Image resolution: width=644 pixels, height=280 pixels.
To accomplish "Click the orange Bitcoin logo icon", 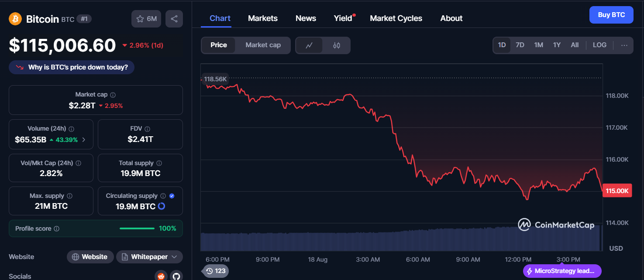I will click(x=15, y=19).
